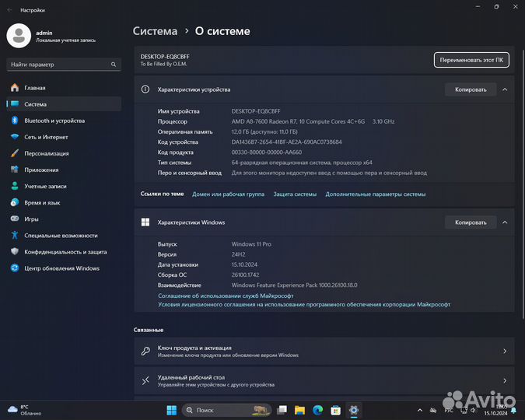Open the clock showing 15.10.2024
This screenshot has width=525, height=420.
click(495, 410)
